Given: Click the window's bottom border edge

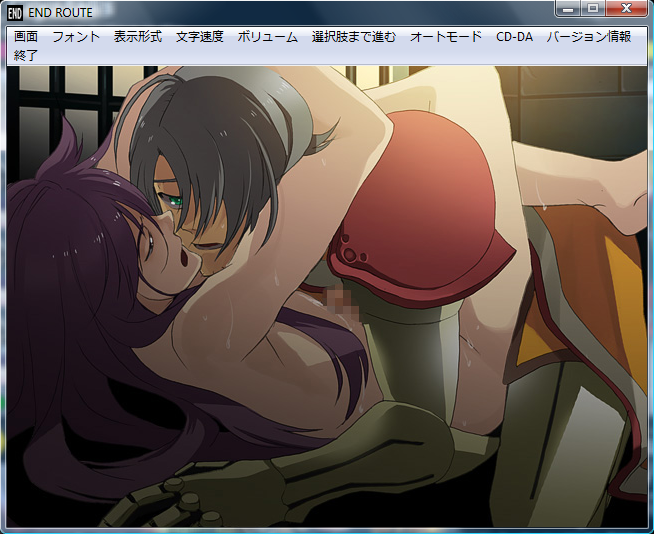Looking at the screenshot, I should coord(326,530).
